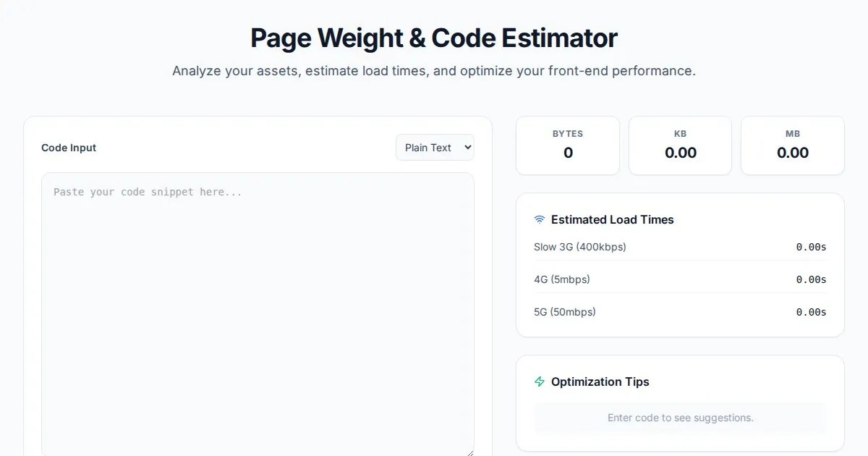Click the Optimization Tips heading
Image resolution: width=868 pixels, height=456 pixels.
click(600, 381)
